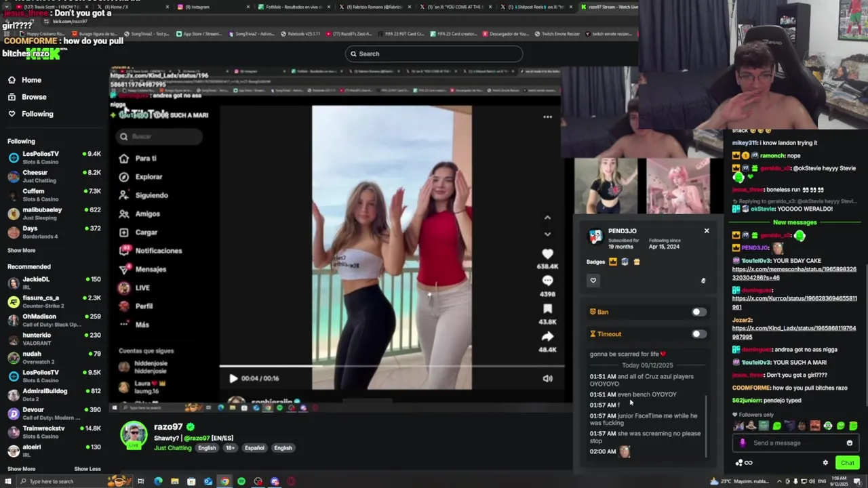
Task: Open TikTok video comments bubble icon
Action: 547,281
